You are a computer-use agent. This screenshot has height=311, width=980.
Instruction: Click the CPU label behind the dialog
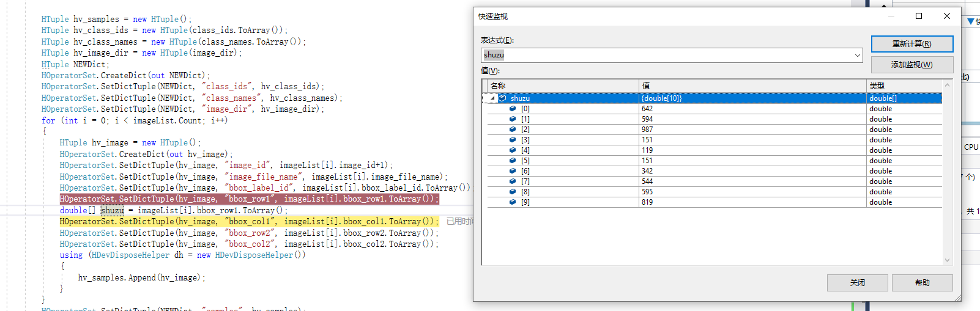coord(971,147)
